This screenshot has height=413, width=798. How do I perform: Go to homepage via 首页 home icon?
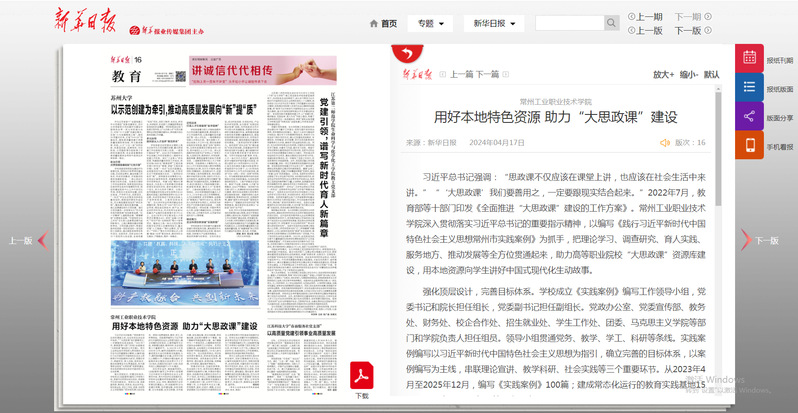pos(382,23)
